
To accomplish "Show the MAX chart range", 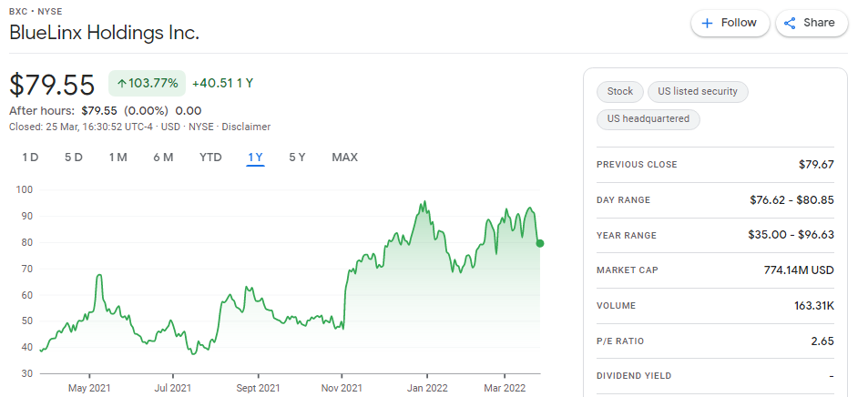I will [345, 158].
